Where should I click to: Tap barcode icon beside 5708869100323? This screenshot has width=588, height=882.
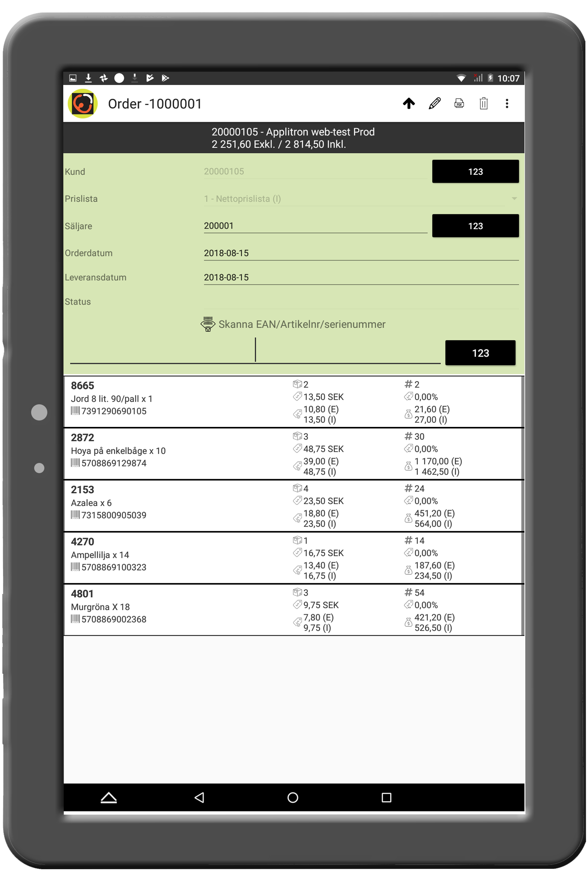[75, 566]
